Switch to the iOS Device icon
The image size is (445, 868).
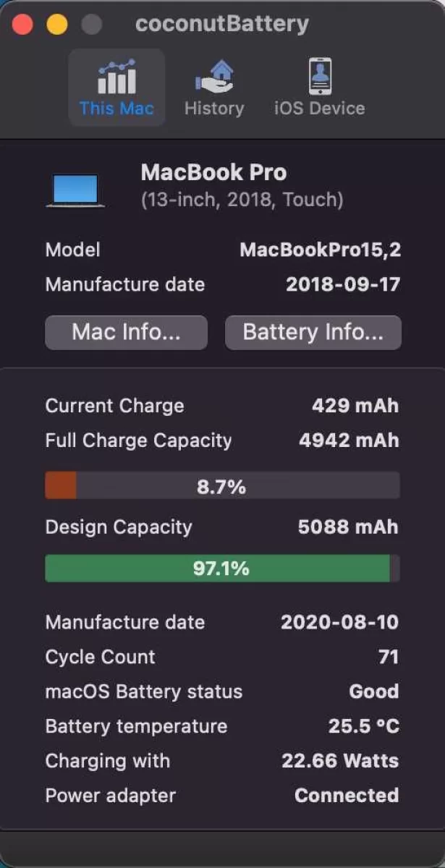(x=320, y=76)
